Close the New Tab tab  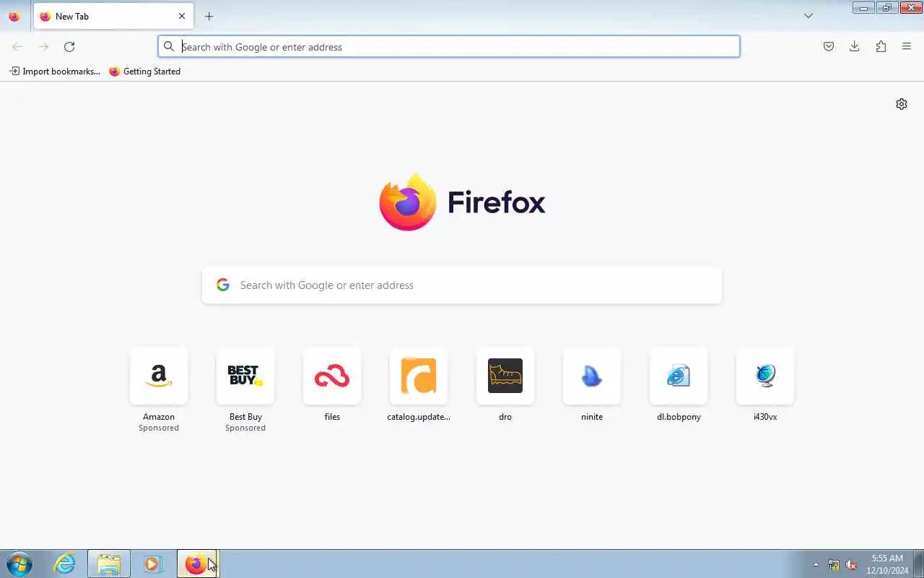[182, 16]
